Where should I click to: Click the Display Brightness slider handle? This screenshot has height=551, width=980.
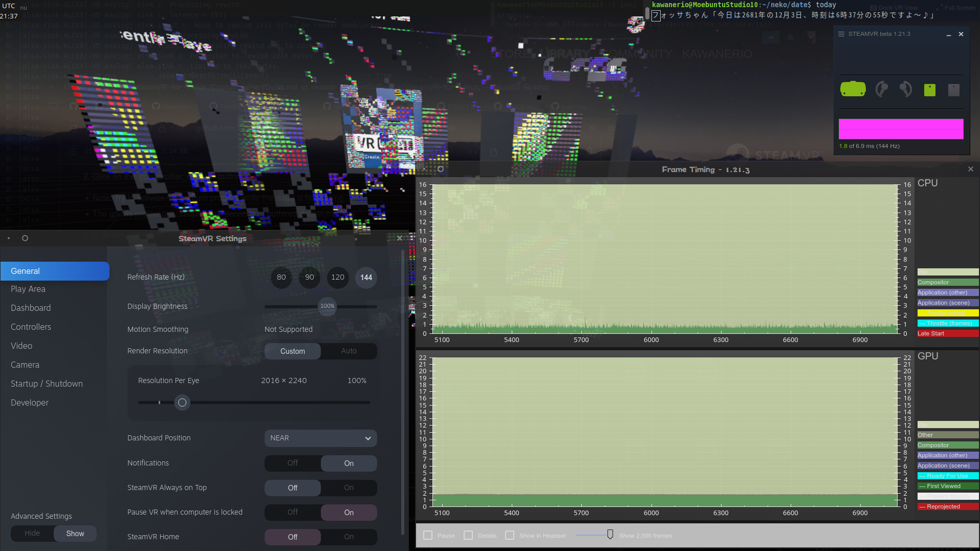click(x=328, y=306)
